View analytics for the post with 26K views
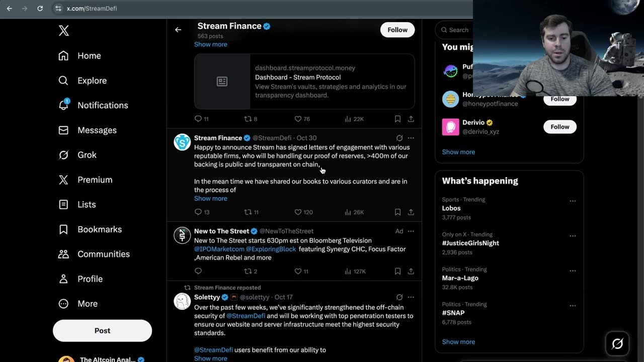Viewport: 644px width, 362px height. (354, 212)
